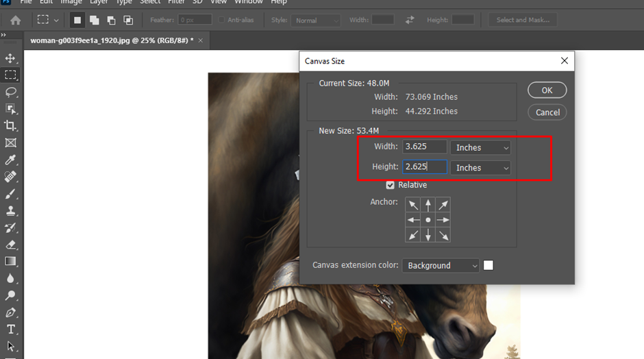
Task: Click the Feather input field
Action: point(195,20)
